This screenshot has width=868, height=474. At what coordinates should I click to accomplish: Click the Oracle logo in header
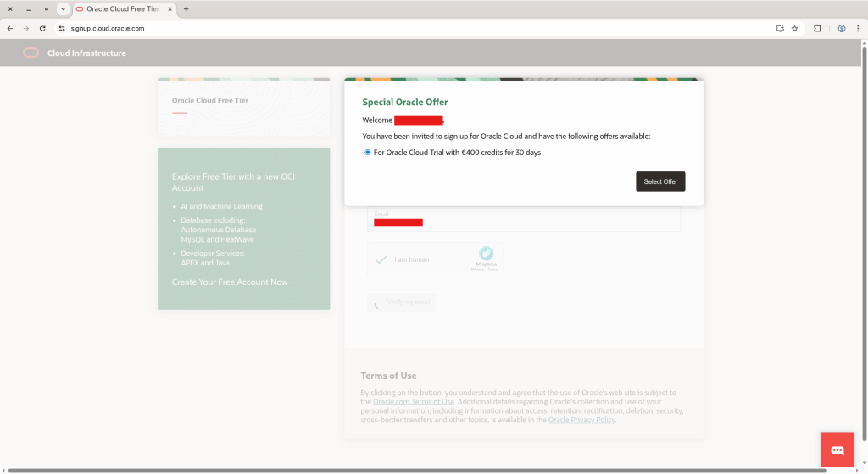(31, 53)
